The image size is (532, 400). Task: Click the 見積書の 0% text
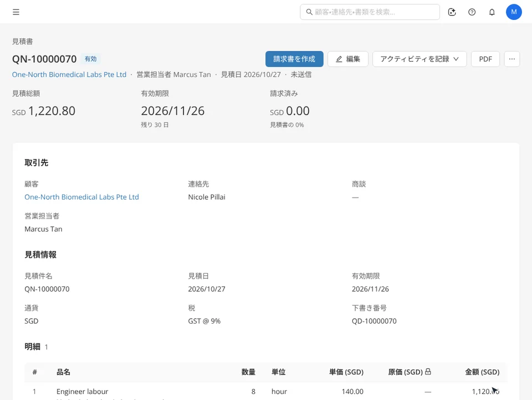tap(287, 125)
